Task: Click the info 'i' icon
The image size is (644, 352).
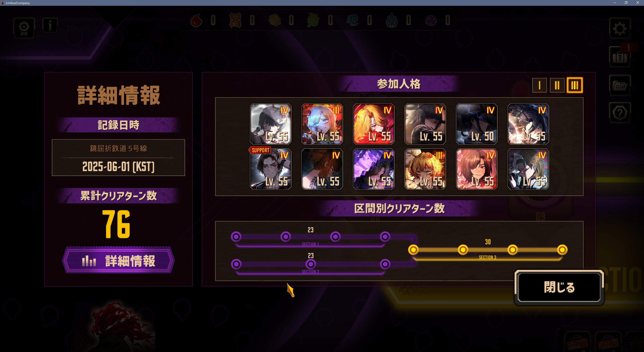Action: (x=50, y=25)
